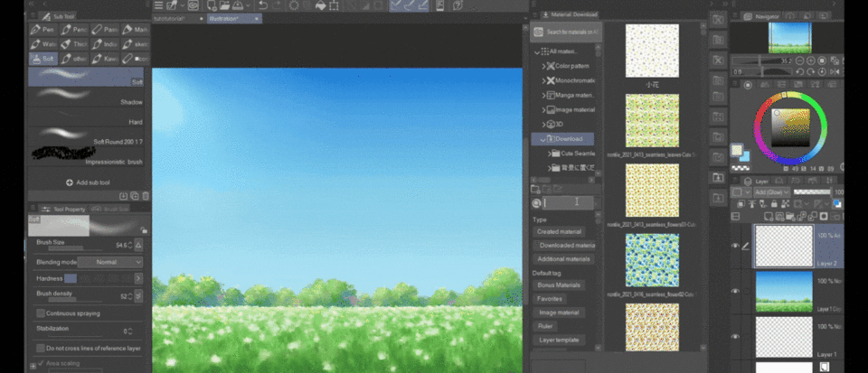
Task: Select the Soft airbrush sub tool group
Action: (42, 58)
